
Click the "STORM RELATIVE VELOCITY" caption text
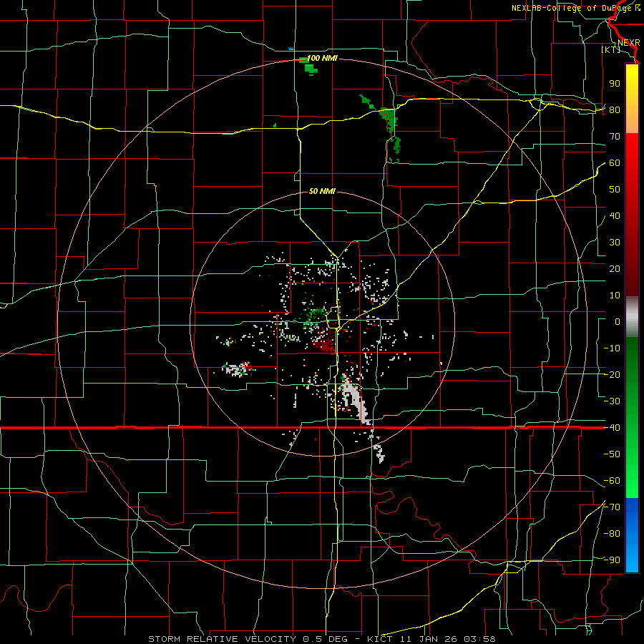tap(223, 639)
